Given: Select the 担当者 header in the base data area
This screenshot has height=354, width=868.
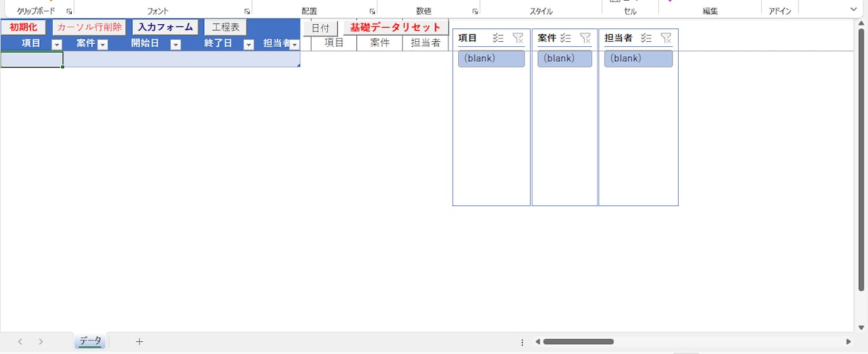Looking at the screenshot, I should (425, 43).
